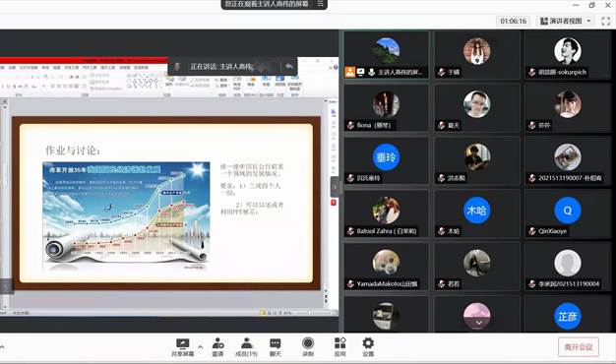Screen dimensions: 616x364
Task: Expand the chevron at bottom-left toolbar edge
Action: click(2, 347)
